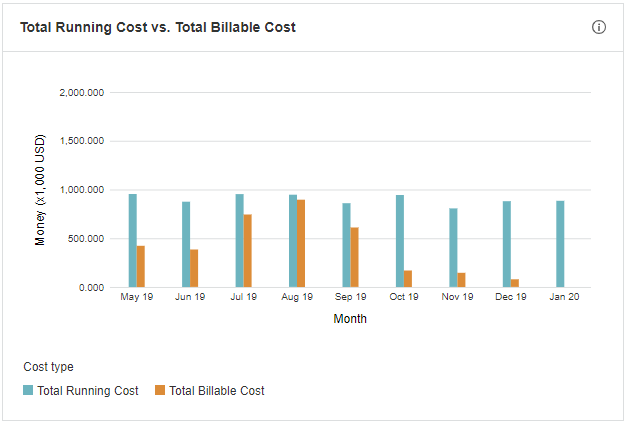Click the Oct 19 teal running cost bar
The height and width of the screenshot is (423, 625).
tap(400, 241)
